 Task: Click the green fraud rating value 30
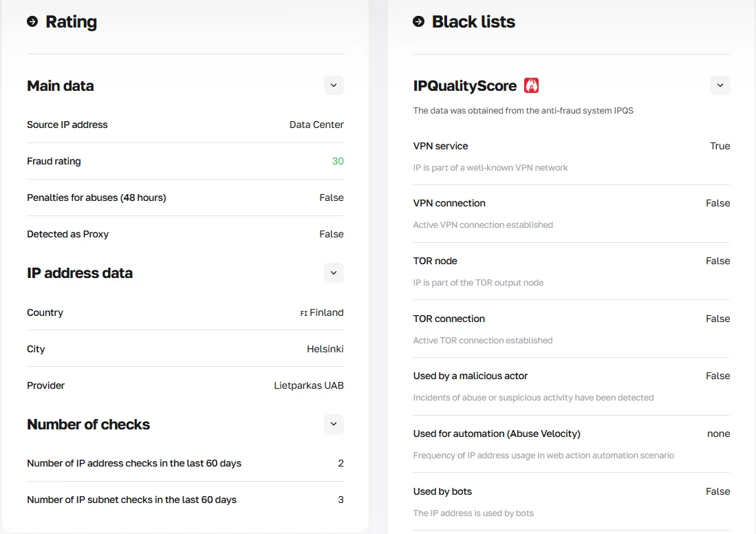(338, 161)
